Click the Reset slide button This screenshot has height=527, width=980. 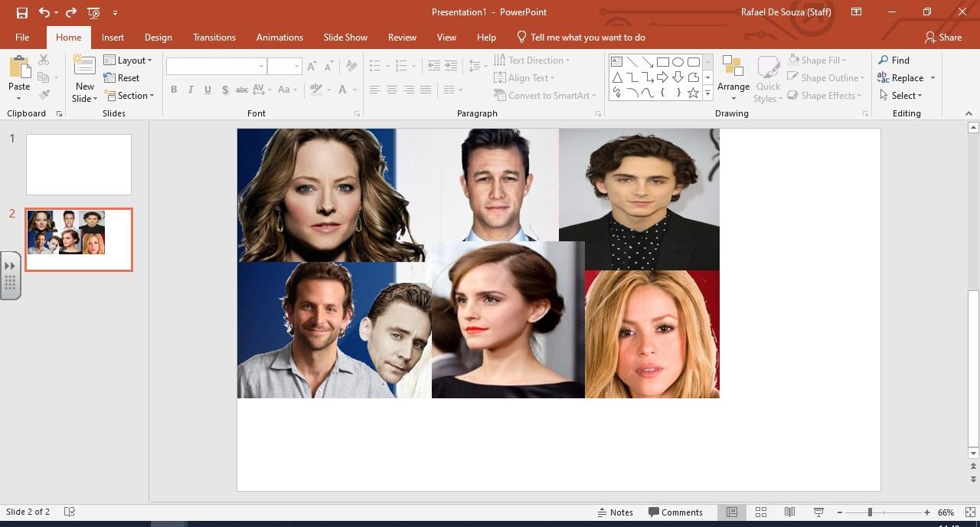pos(122,77)
